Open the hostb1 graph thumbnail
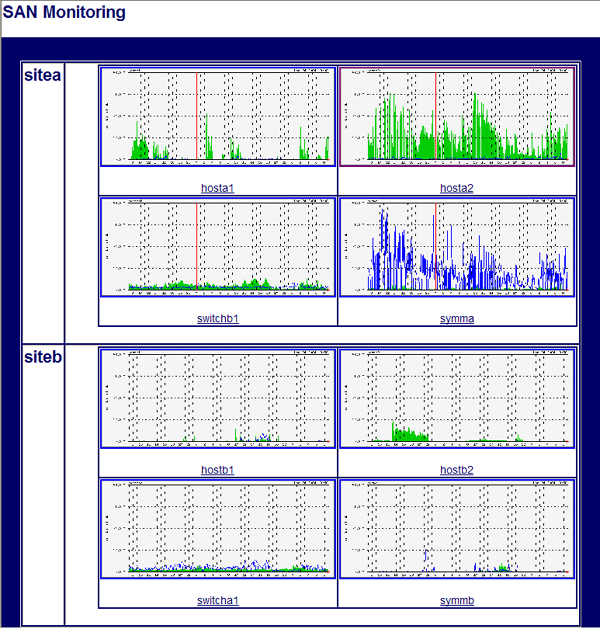This screenshot has height=629, width=600. 217,397
